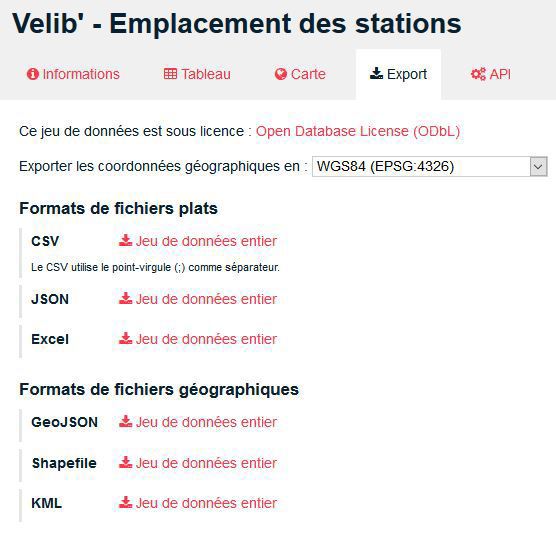Click the download icon in CSV row

click(x=125, y=240)
